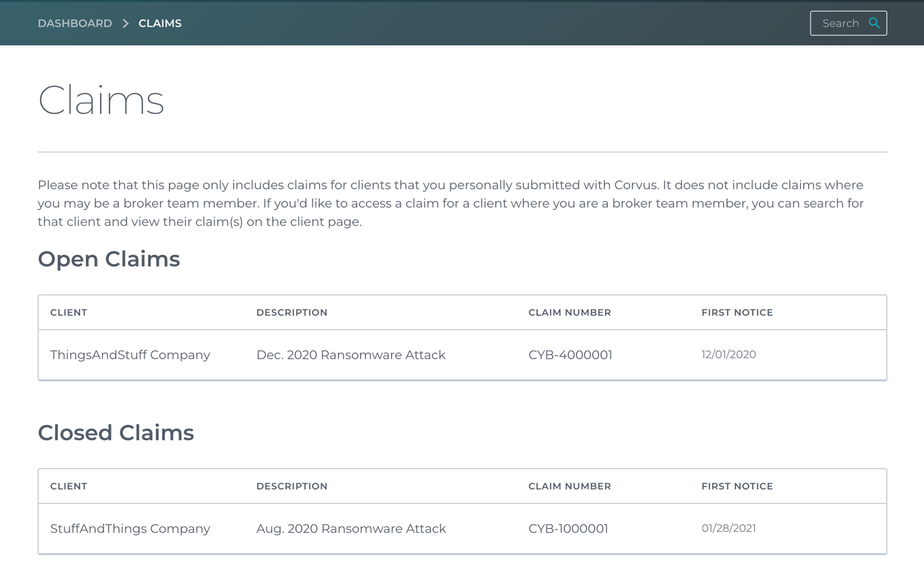Open the ThingsAndStuff Company open claim
Screen dimensions: 924x585
[x=130, y=355]
